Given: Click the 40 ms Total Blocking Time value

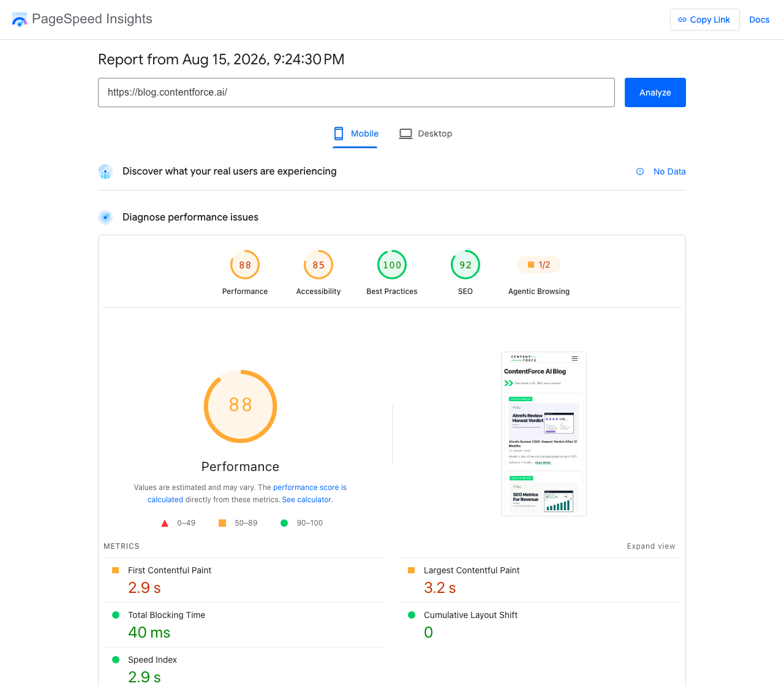Looking at the screenshot, I should (149, 633).
